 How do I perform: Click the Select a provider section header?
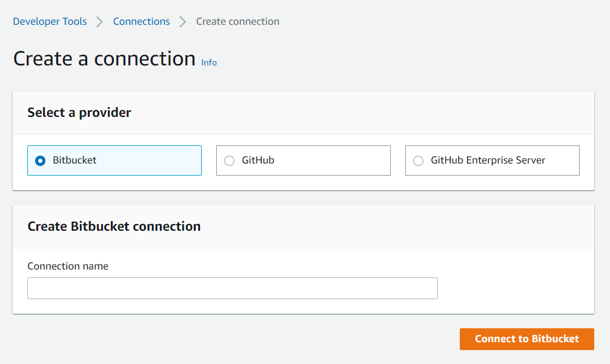(x=79, y=113)
